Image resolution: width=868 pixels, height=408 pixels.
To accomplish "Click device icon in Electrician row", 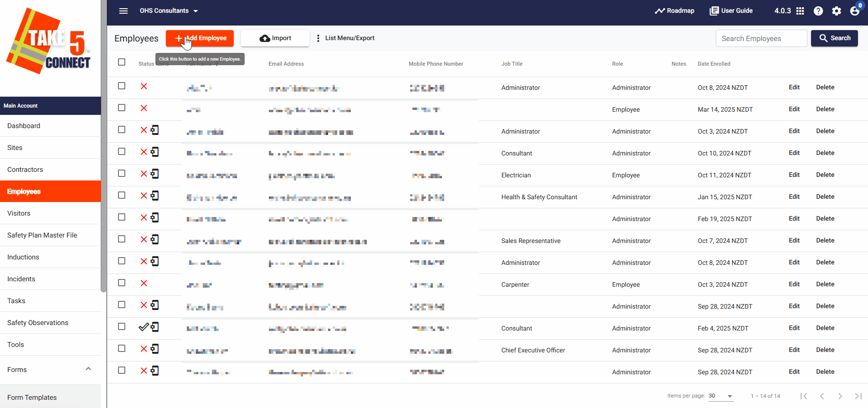I will coord(155,174).
